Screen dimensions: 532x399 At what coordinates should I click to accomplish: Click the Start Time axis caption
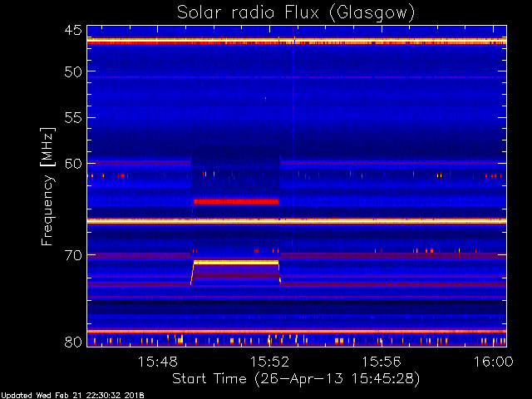[296, 379]
